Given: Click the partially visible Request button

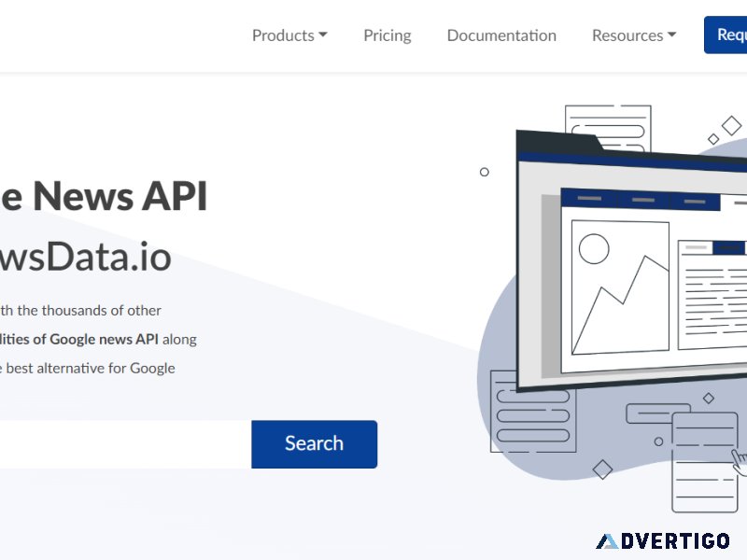Looking at the screenshot, I should (x=726, y=35).
